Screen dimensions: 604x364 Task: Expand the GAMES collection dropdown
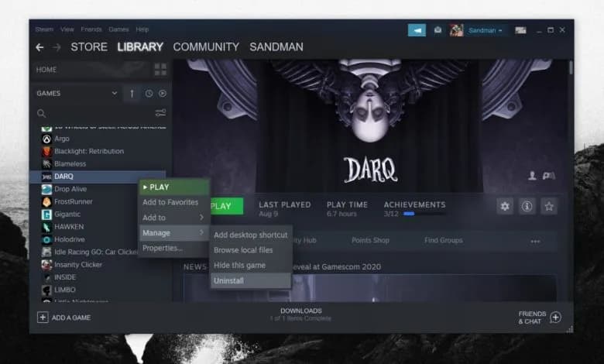[x=115, y=94]
